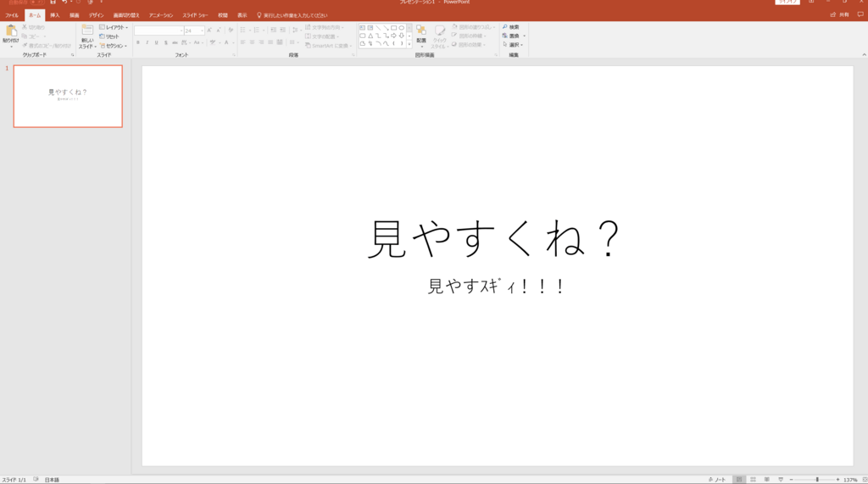
Task: Click the Paste (貼り付け) clipboard icon
Action: coord(10,31)
